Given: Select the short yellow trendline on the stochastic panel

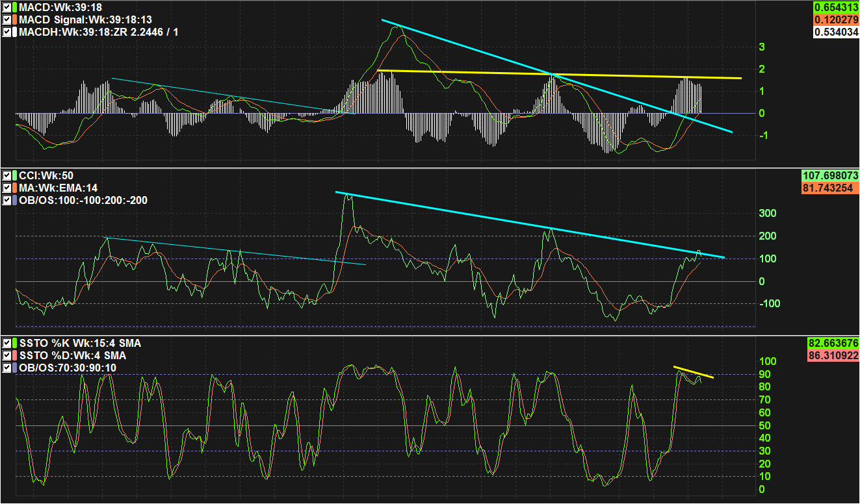Looking at the screenshot, I should pos(694,372).
